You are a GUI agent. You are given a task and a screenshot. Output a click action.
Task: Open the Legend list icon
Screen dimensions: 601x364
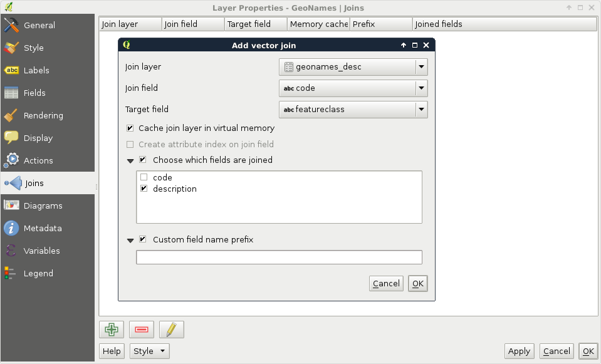(10, 273)
